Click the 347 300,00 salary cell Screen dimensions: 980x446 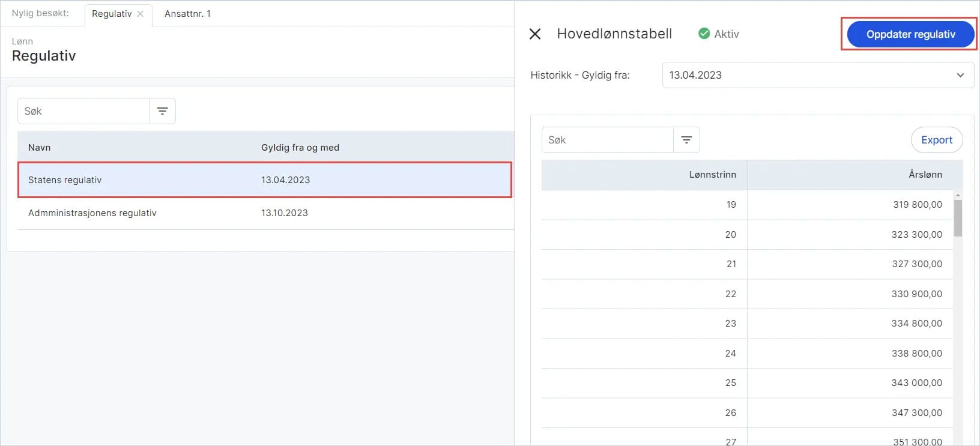(x=850, y=413)
